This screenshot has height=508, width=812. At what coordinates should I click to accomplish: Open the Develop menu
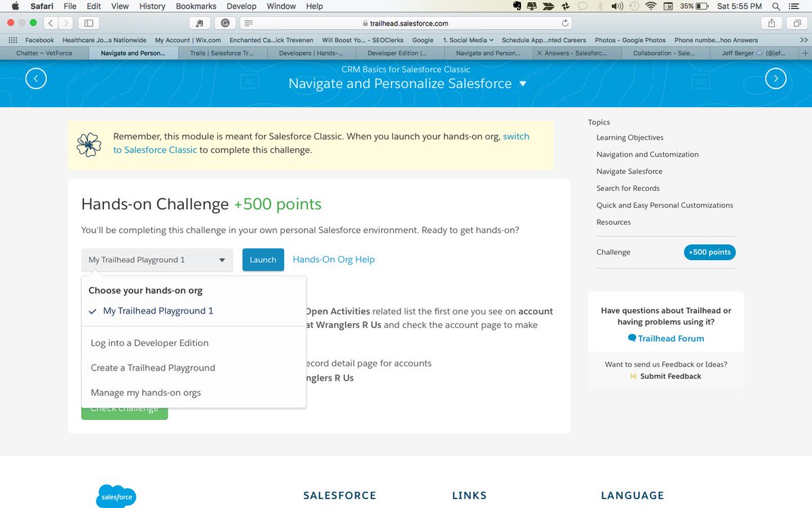(x=242, y=6)
